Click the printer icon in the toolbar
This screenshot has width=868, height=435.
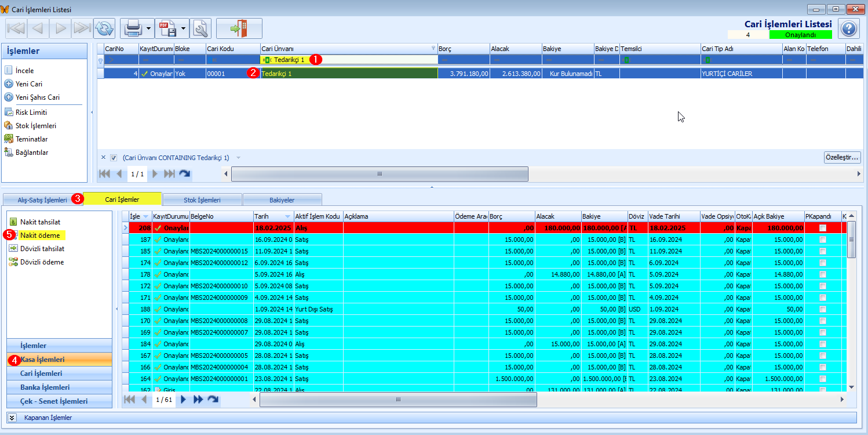point(133,28)
